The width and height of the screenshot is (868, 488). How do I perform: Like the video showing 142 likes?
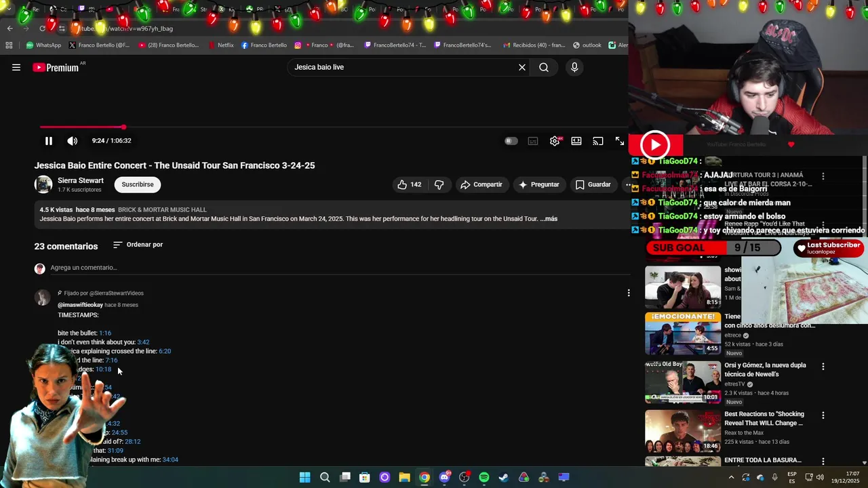[410, 184]
